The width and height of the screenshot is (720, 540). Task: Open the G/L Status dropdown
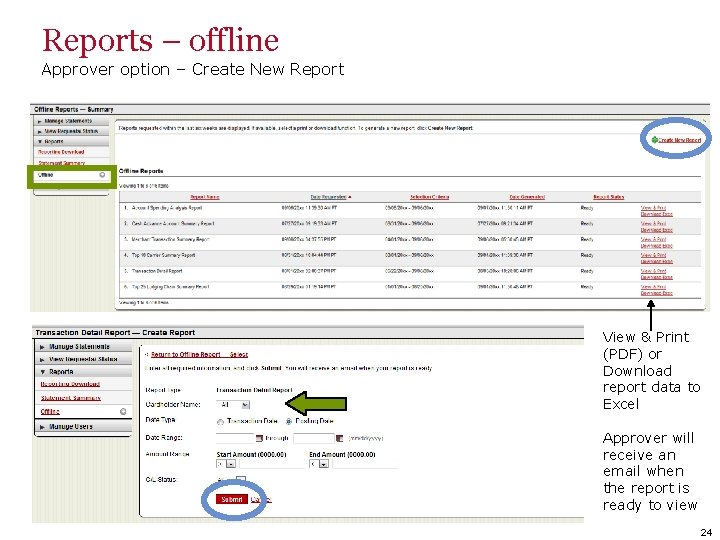233,480
